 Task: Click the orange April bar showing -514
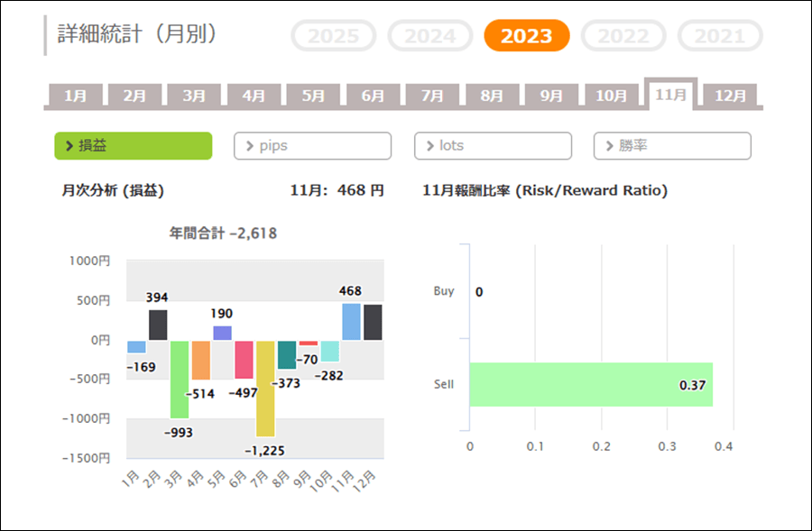pos(201,360)
